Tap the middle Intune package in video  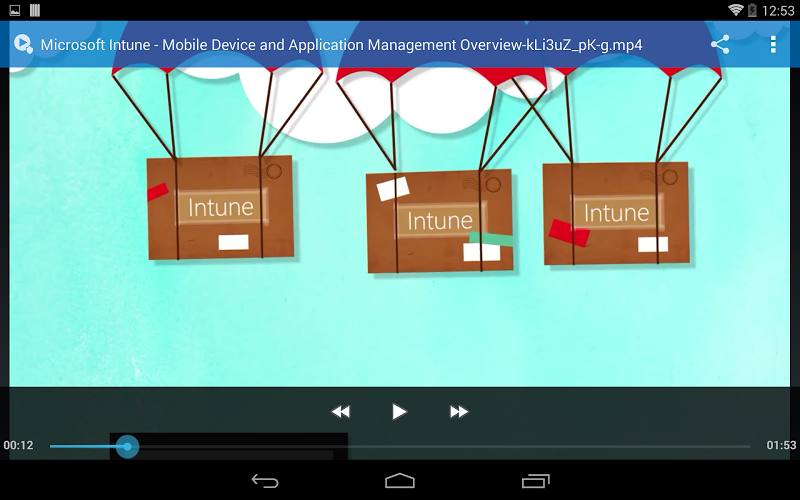(440, 221)
